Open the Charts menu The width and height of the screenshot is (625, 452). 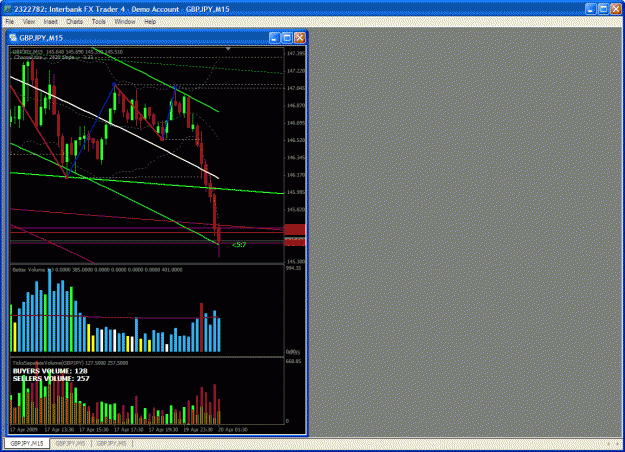75,22
